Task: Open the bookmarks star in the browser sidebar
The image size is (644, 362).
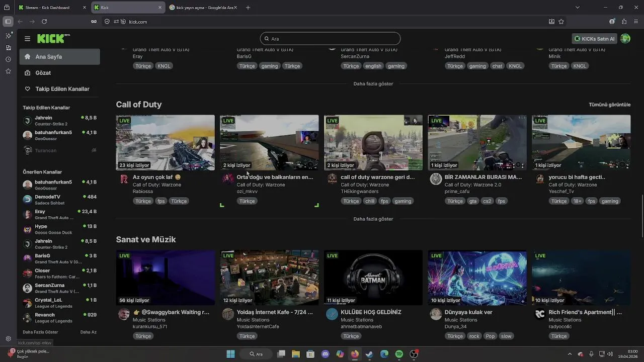Action: tap(8, 71)
